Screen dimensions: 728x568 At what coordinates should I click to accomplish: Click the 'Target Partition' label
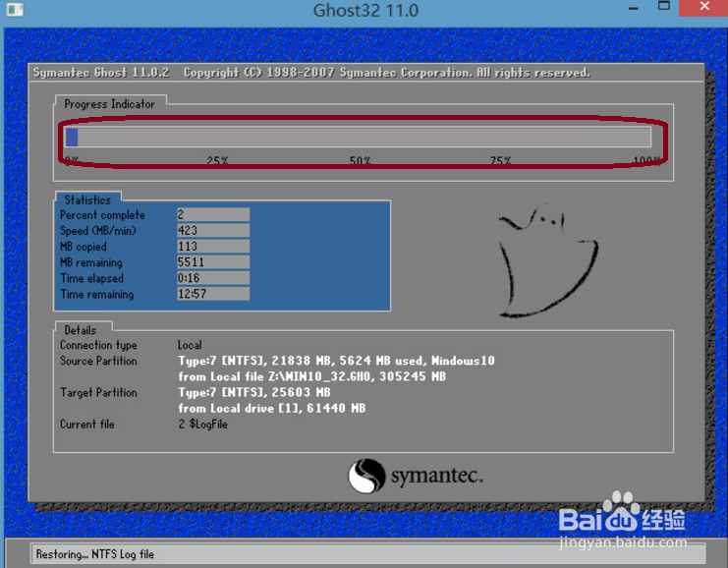pyautogui.click(x=98, y=392)
